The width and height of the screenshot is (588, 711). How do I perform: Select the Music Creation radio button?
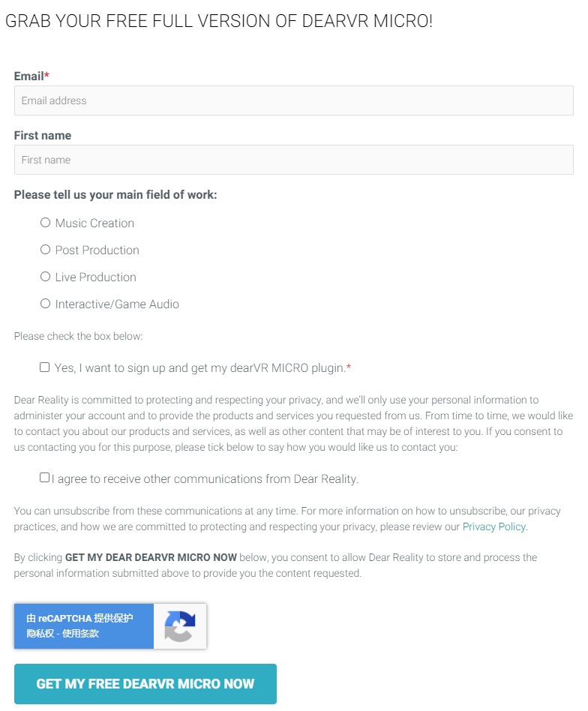click(x=46, y=223)
